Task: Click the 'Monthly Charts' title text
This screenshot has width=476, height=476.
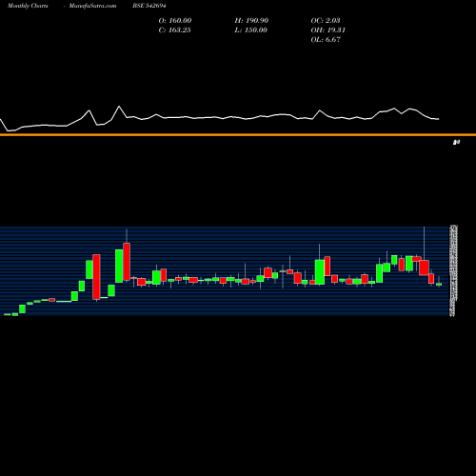Action: [x=28, y=6]
